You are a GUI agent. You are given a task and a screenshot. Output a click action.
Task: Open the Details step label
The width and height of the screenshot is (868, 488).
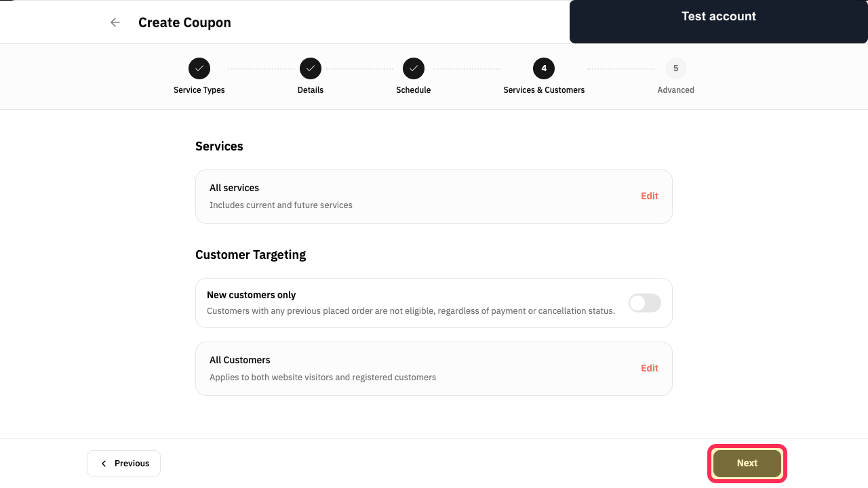click(311, 90)
